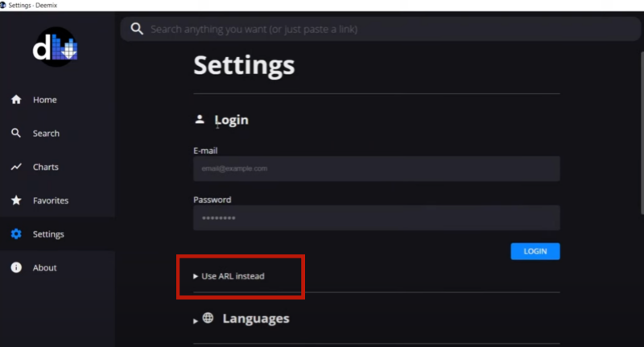
Task: Click the globe icon beside Languages
Action: 208,318
